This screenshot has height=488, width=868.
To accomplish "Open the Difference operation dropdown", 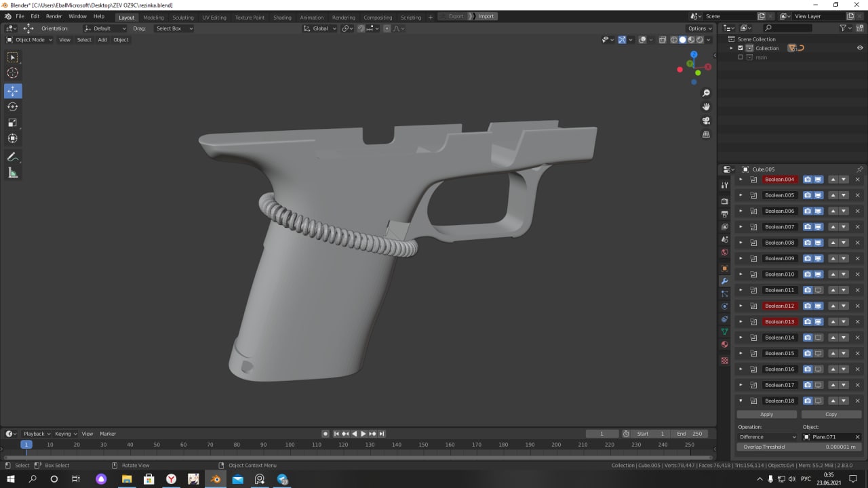I will coord(768,437).
